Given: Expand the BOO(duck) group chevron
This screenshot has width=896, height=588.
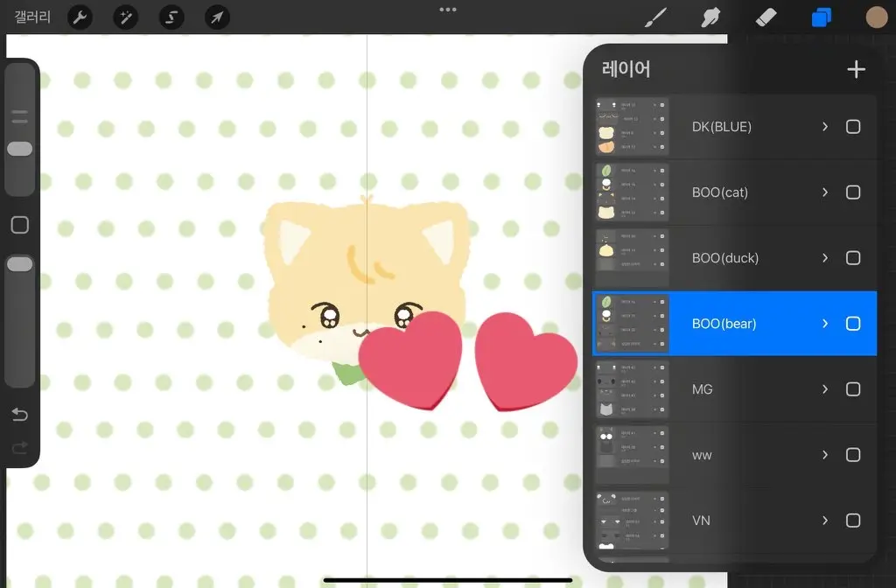Looking at the screenshot, I should click(x=824, y=258).
